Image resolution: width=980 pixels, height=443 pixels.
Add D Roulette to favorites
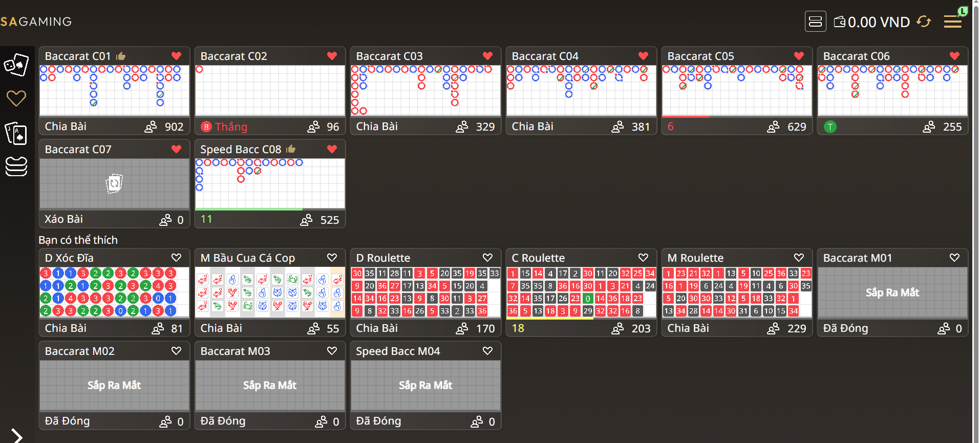487,258
